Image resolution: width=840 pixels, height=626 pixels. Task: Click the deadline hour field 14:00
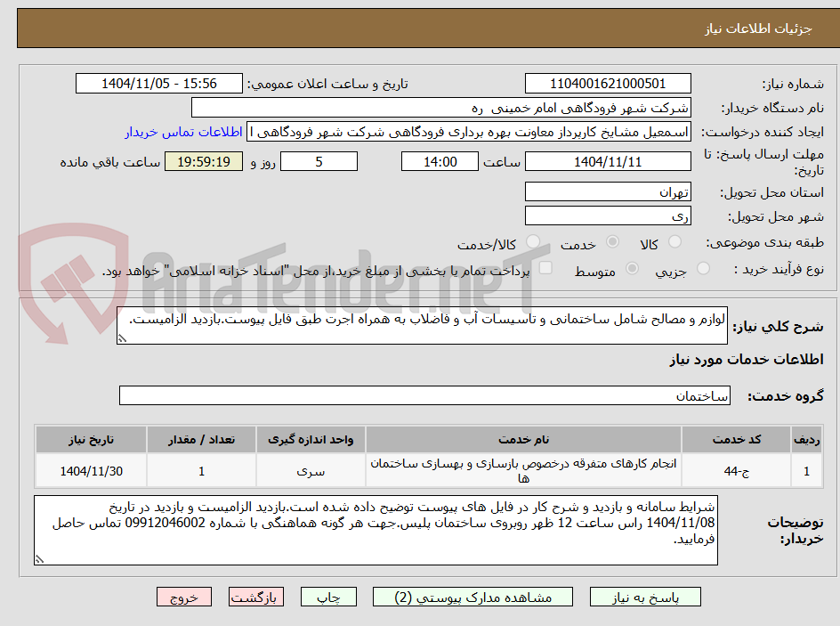[440, 161]
